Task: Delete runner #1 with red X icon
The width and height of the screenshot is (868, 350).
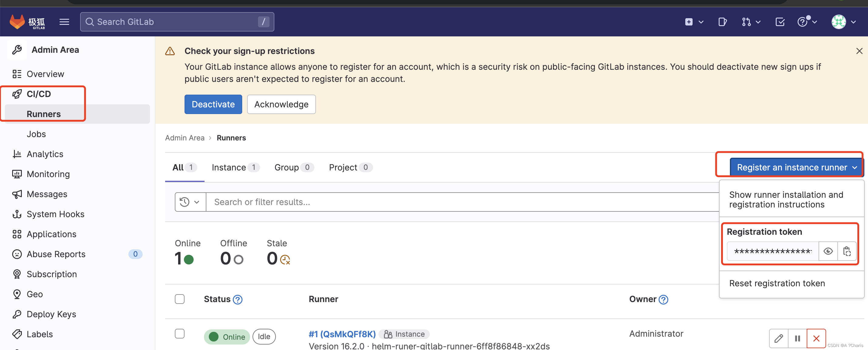Action: coord(816,338)
